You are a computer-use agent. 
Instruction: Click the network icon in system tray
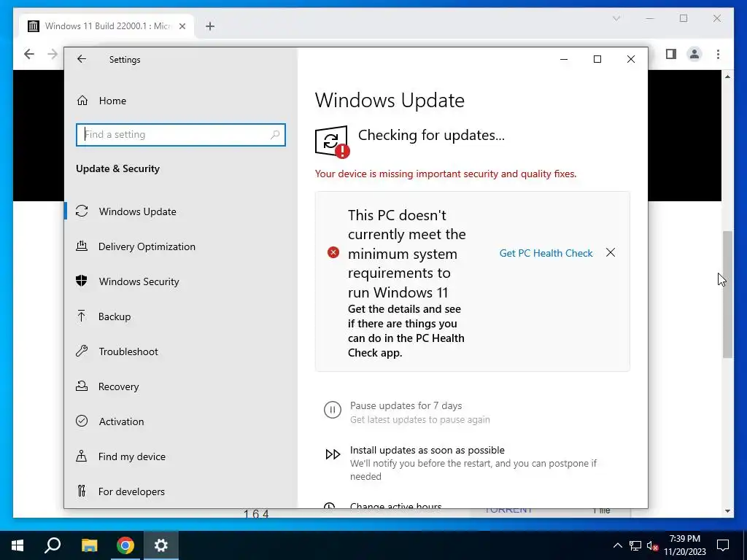[635, 545]
